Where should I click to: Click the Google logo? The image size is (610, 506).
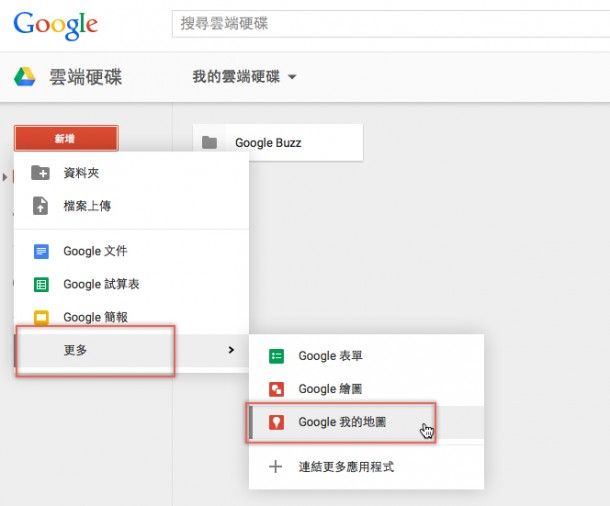tap(56, 23)
